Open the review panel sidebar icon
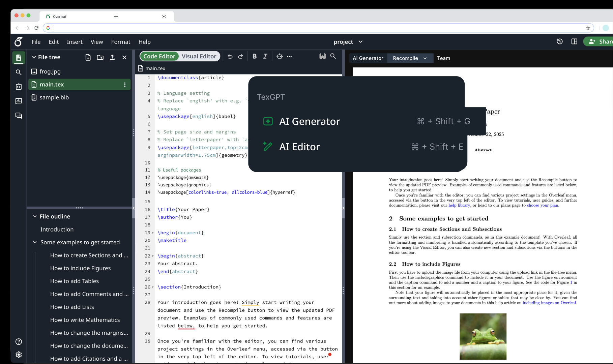This screenshot has width=613, height=364. coord(19,101)
